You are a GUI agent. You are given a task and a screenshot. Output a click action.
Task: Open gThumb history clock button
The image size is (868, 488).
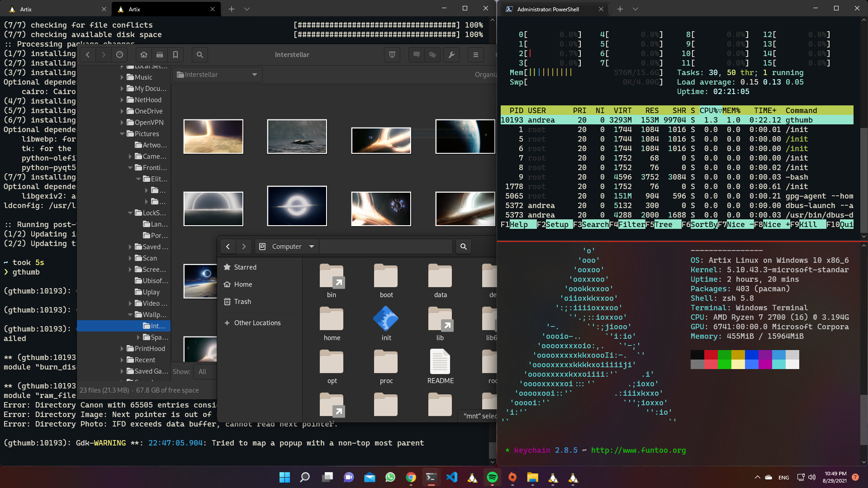pos(119,55)
